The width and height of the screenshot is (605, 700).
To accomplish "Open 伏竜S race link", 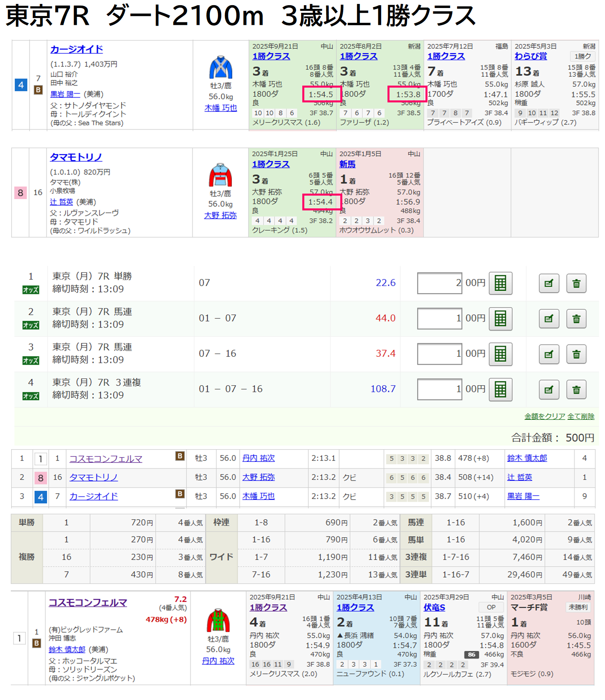I will (x=434, y=608).
